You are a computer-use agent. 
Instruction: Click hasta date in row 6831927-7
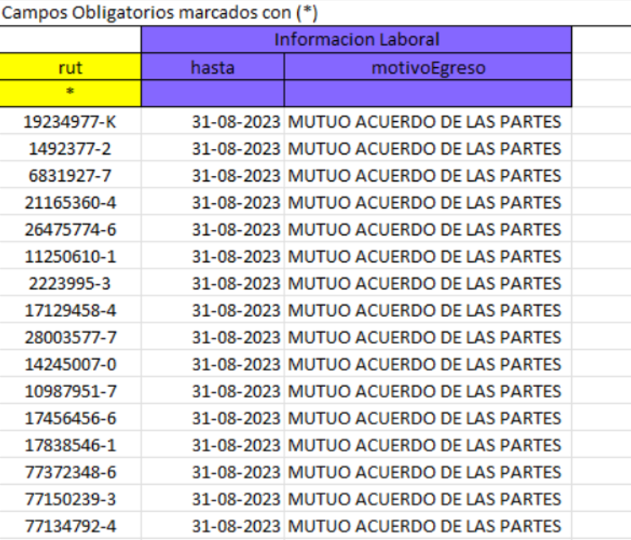click(213, 175)
